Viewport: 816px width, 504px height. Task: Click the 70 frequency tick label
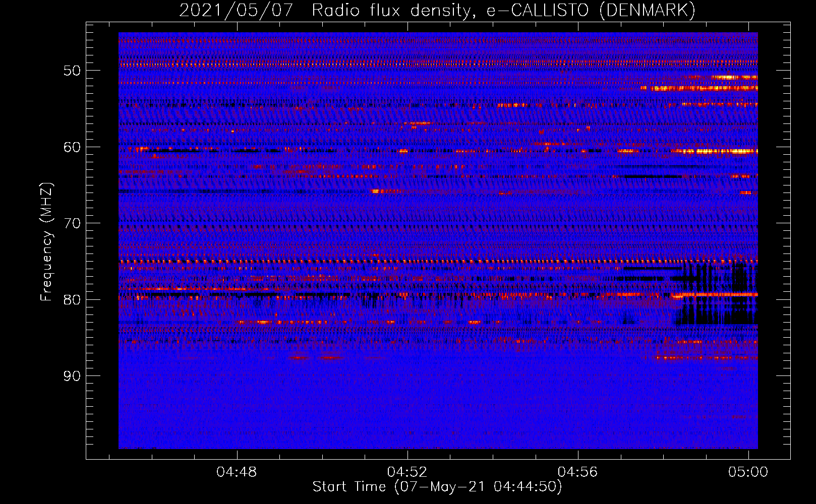point(72,223)
